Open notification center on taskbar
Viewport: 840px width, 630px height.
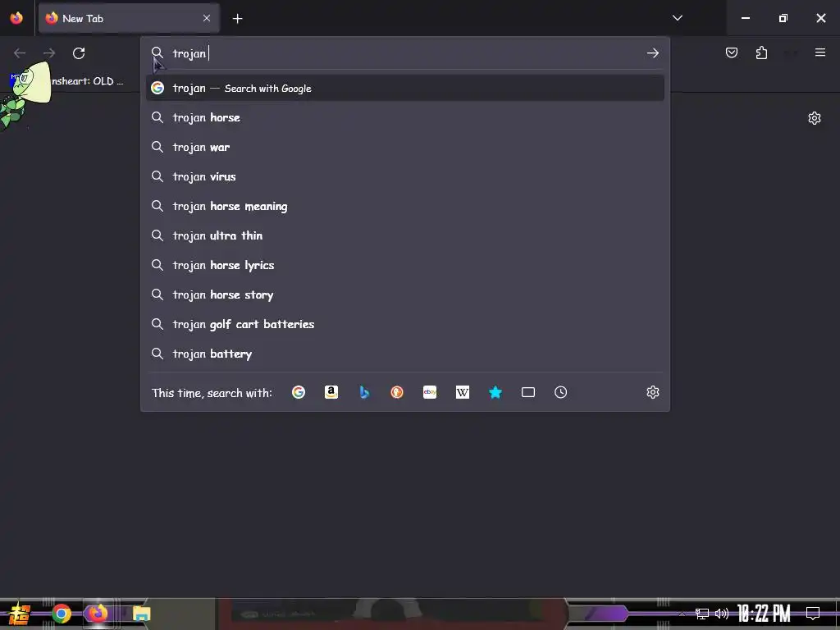coord(813,613)
